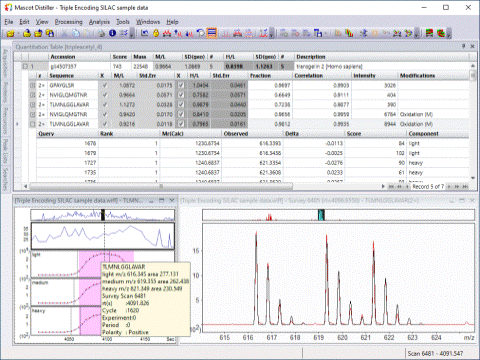Click the blue and red peaks icon

click(189, 33)
